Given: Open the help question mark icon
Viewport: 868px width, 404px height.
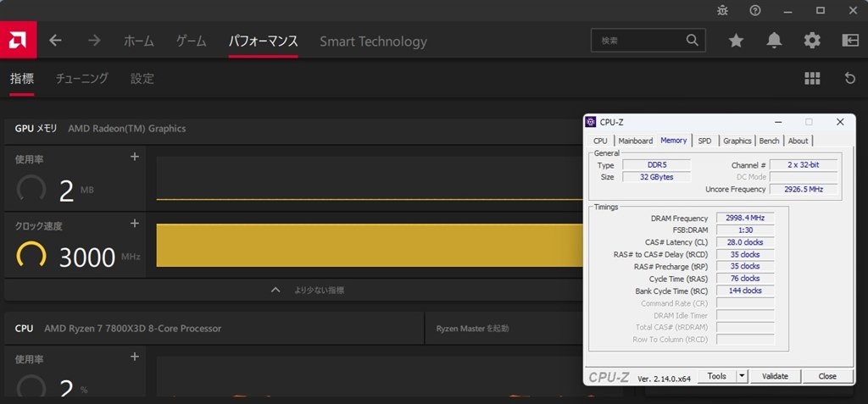Looking at the screenshot, I should [x=755, y=10].
